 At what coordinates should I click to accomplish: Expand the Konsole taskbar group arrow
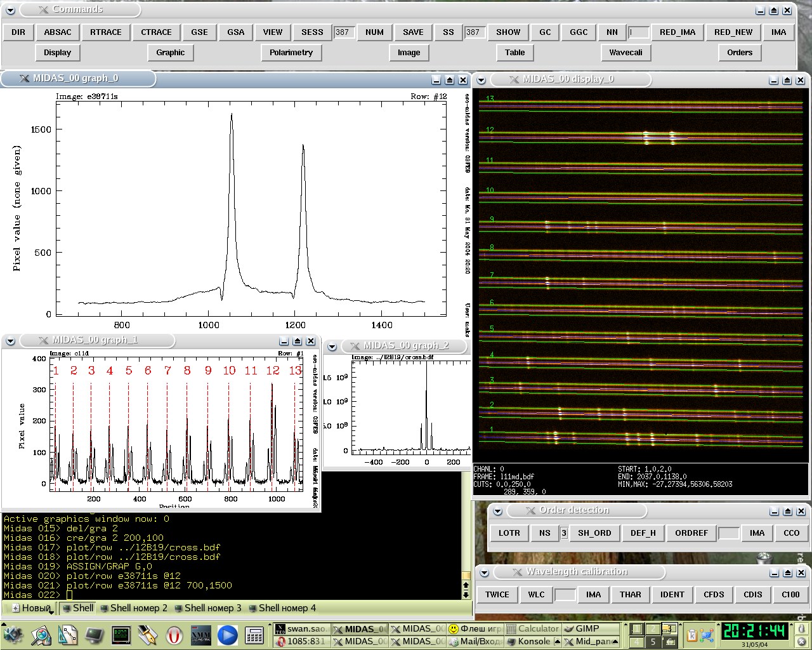point(558,642)
